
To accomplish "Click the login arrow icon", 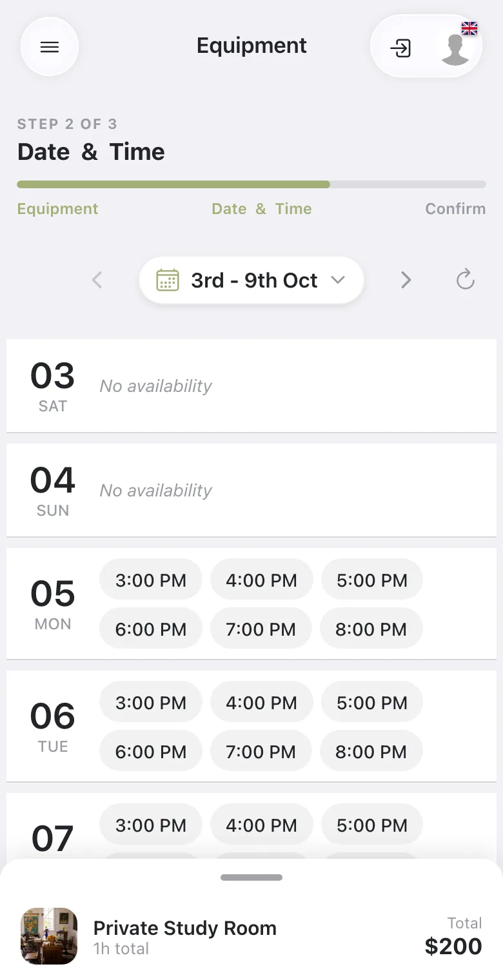I will point(400,48).
